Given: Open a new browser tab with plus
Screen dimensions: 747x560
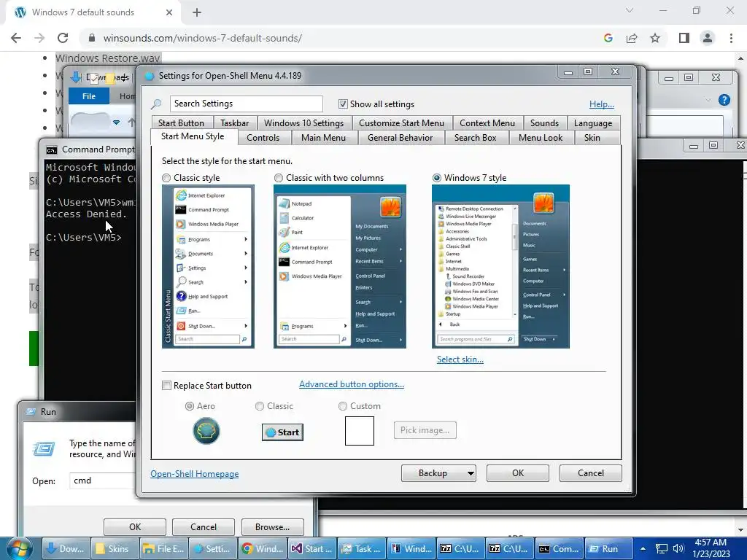Looking at the screenshot, I should click(x=197, y=12).
